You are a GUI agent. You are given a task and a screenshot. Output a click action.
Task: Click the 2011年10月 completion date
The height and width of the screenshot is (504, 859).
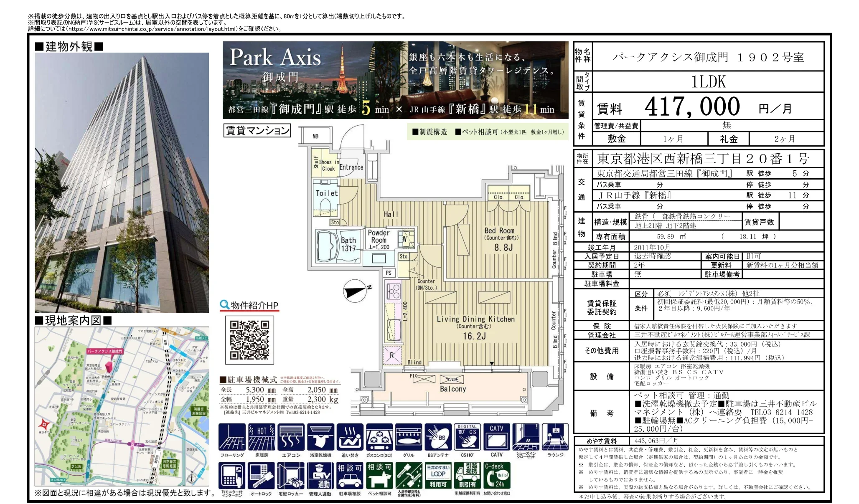click(652, 248)
